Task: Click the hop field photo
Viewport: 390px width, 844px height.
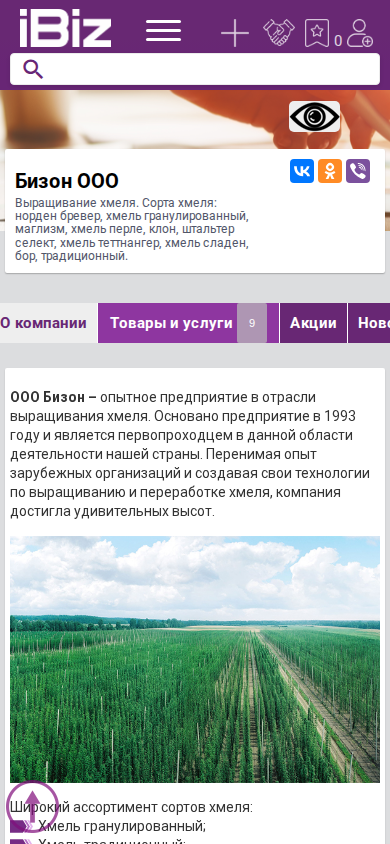Action: point(195,659)
